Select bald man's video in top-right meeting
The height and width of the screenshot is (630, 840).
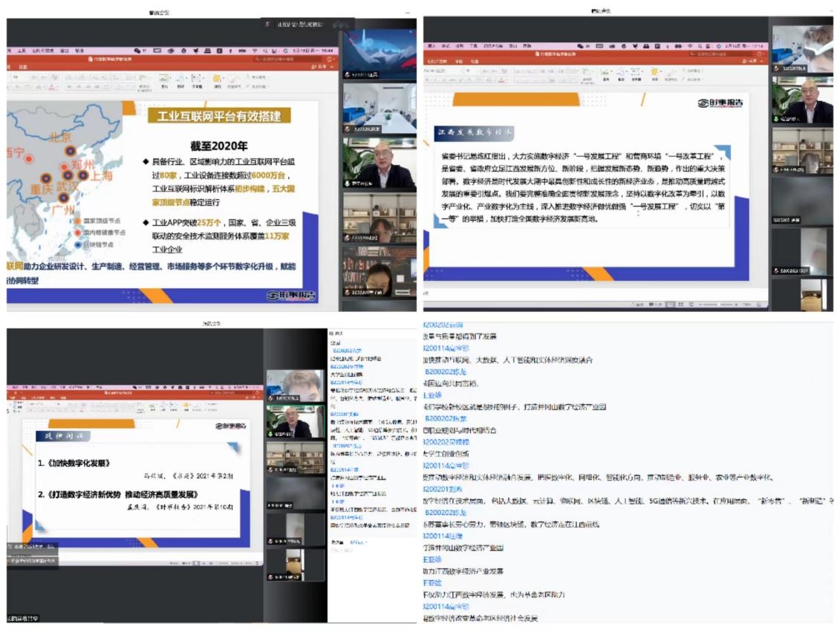pos(803,100)
